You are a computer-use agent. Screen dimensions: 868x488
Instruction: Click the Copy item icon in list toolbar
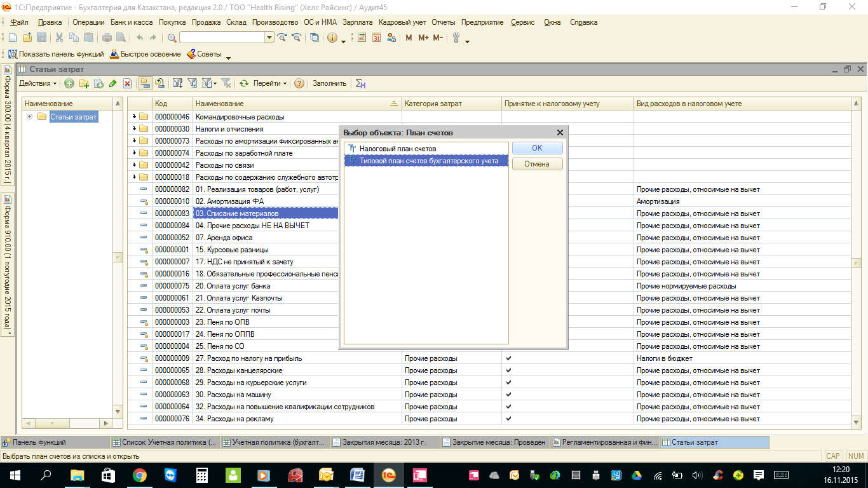pos(98,83)
